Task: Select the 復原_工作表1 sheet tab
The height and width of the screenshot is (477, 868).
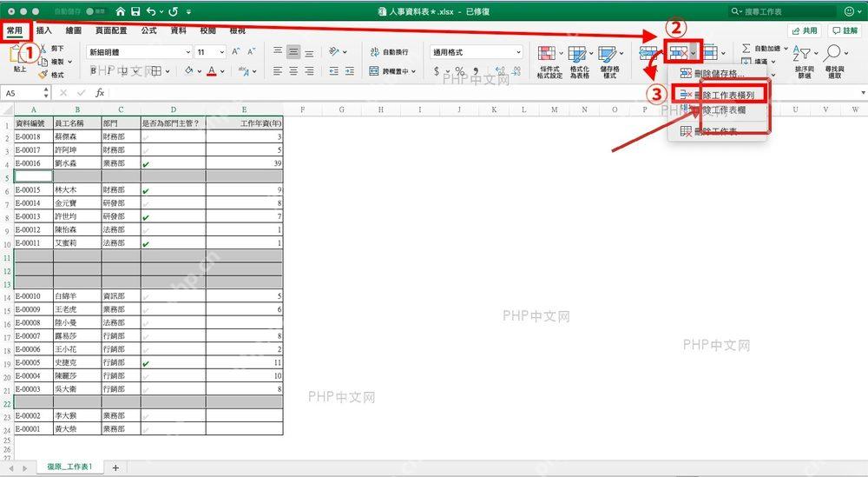Action: (69, 467)
